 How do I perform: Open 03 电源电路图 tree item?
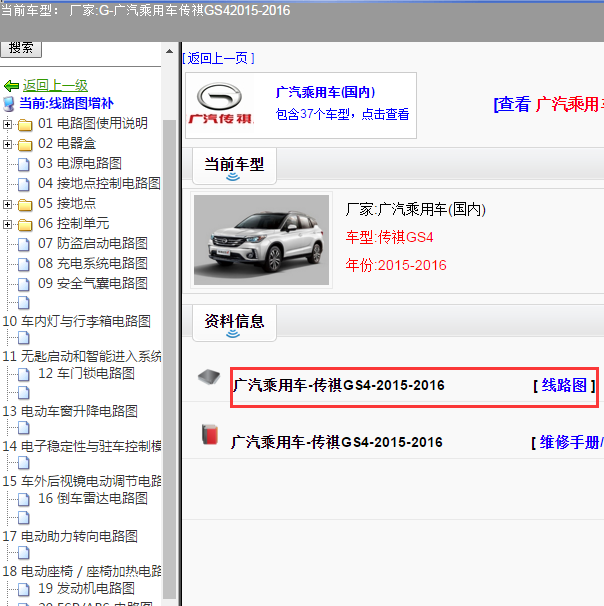click(x=80, y=163)
